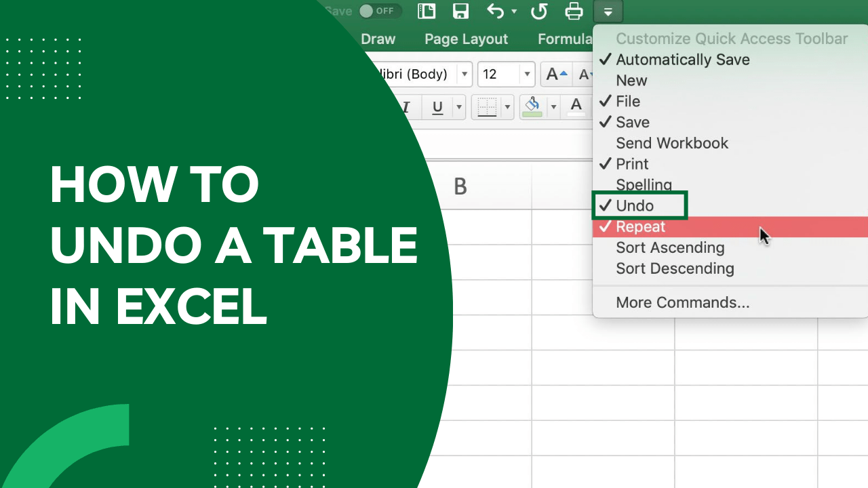The height and width of the screenshot is (488, 868).
Task: Uncheck Automatically Save in the menu
Action: coord(682,60)
